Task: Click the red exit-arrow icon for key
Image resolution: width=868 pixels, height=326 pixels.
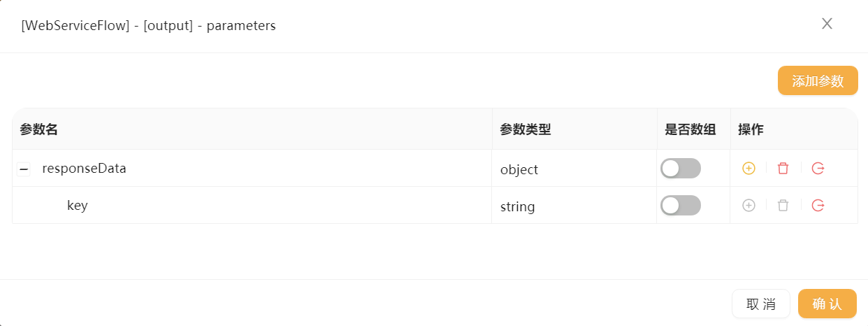Action: coord(818,206)
